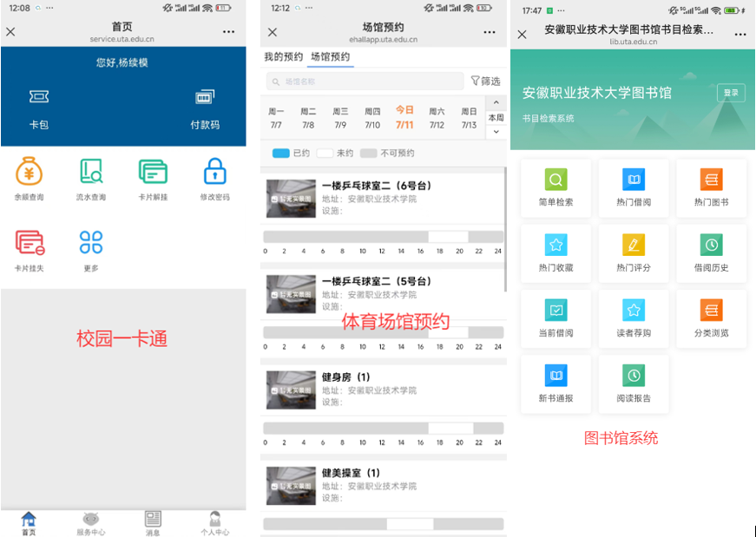Select 今日 7/11 date
This screenshot has height=537, width=756.
pos(404,118)
